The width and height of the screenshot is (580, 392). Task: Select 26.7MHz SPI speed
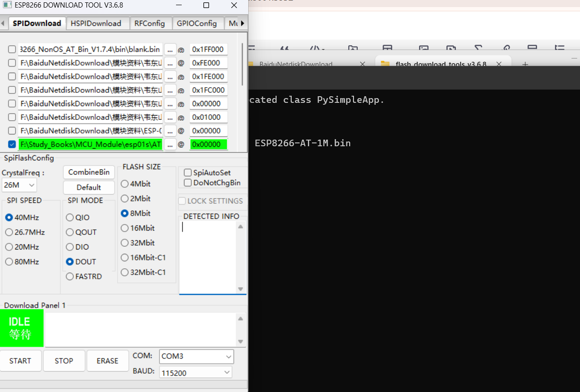click(9, 232)
